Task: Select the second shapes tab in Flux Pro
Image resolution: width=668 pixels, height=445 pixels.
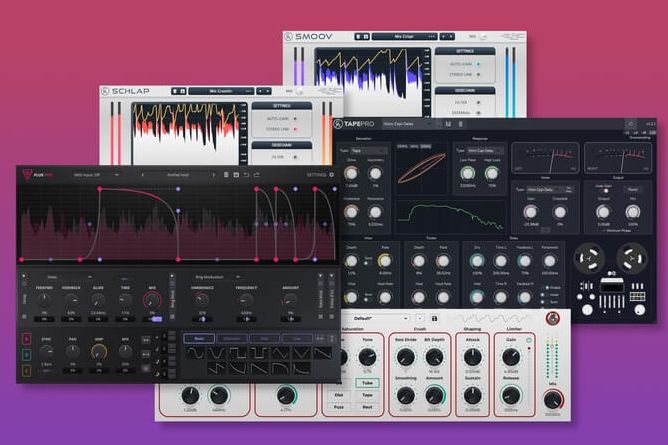Action: coord(232,339)
